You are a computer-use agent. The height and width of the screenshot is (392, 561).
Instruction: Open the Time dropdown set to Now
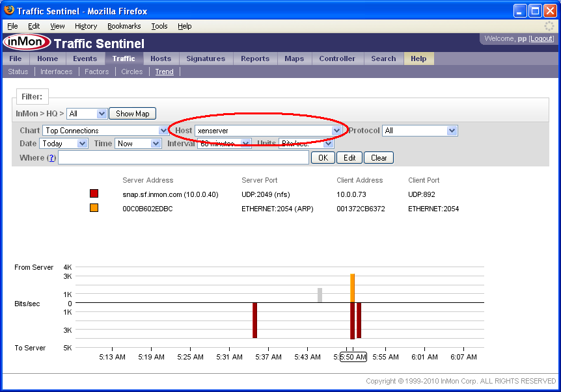coord(138,144)
